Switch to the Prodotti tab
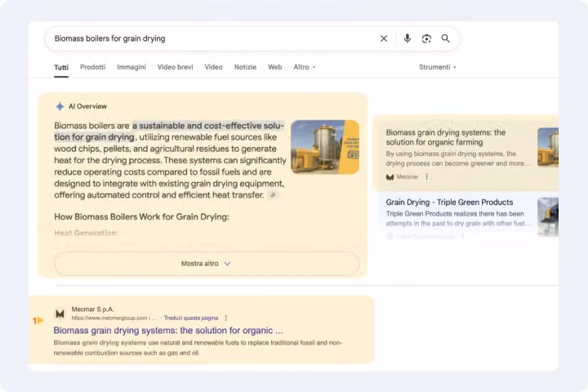 92,67
